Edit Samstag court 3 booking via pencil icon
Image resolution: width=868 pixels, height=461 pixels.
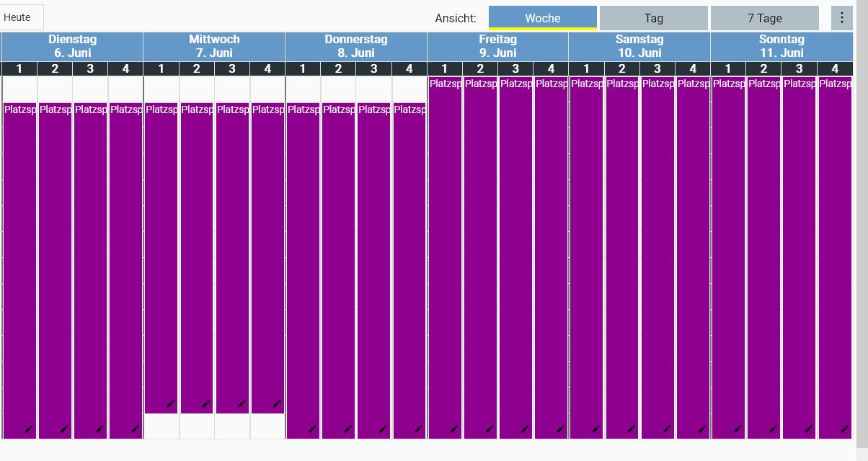point(668,429)
